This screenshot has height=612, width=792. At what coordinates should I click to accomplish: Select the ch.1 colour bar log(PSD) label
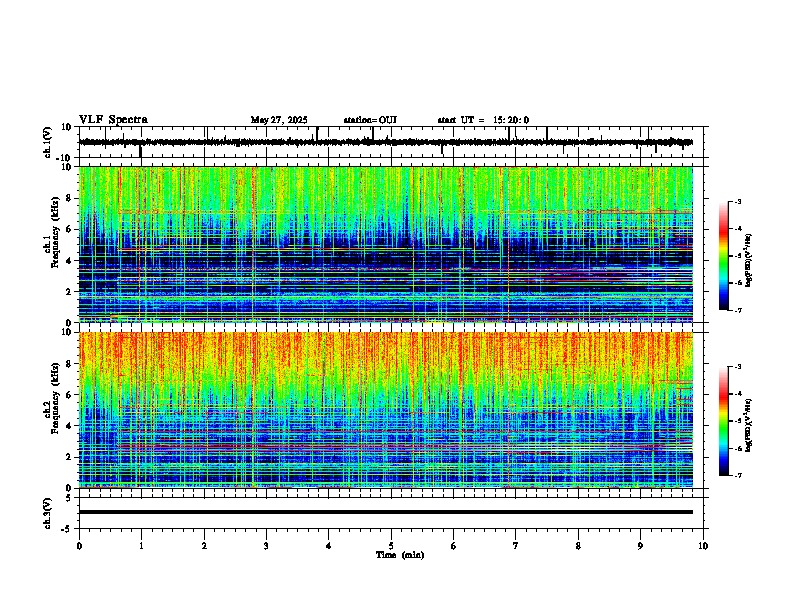click(749, 260)
